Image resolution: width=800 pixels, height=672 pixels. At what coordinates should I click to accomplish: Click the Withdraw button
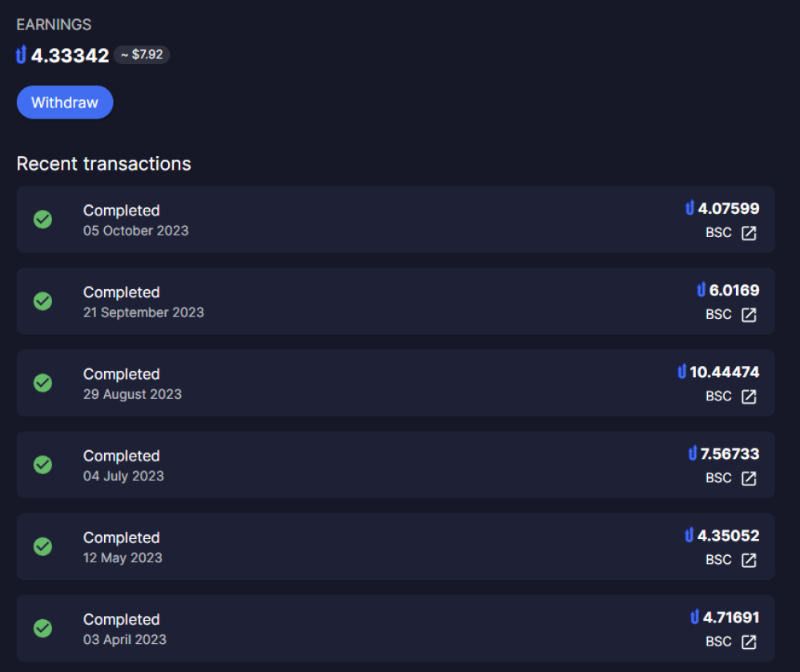point(65,103)
